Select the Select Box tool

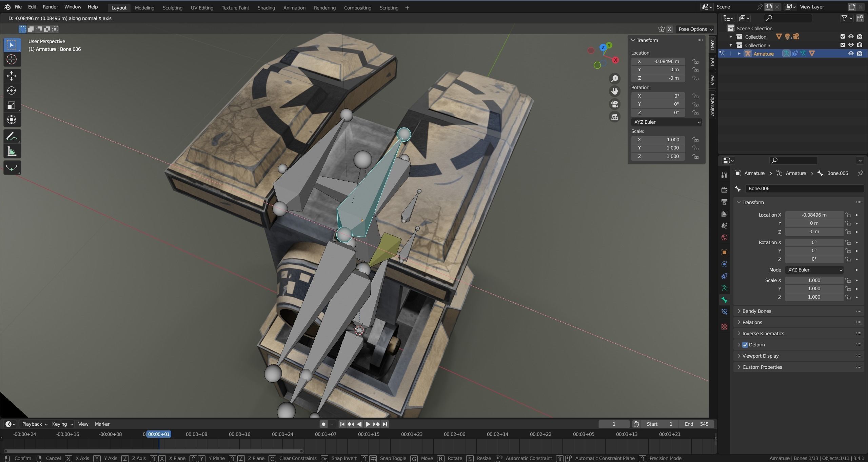[x=12, y=45]
